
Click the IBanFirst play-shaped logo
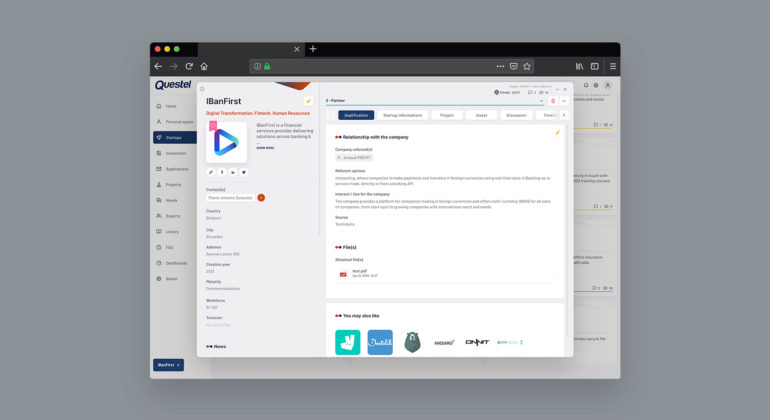click(x=226, y=142)
